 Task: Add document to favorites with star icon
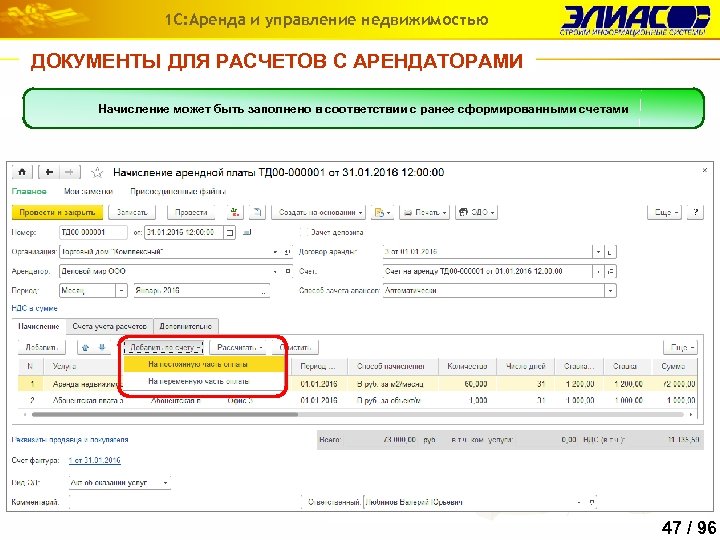(97, 173)
